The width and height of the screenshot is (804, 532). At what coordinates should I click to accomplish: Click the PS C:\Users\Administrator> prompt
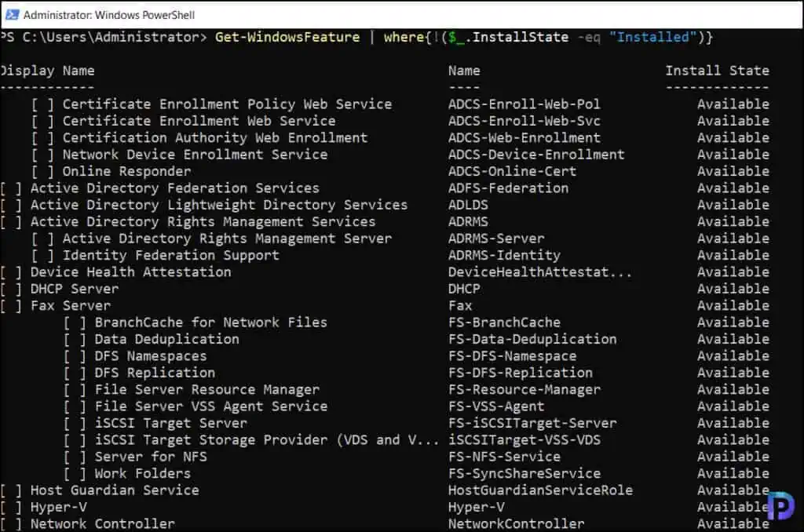(104, 37)
